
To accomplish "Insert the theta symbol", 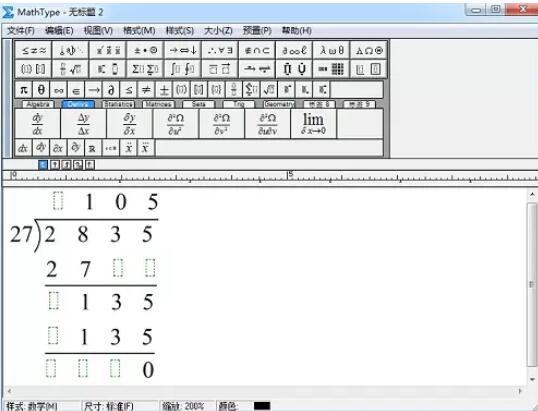I will point(41,90).
